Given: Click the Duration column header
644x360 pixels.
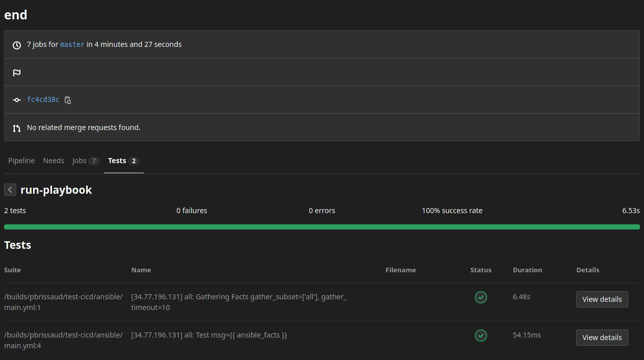Looking at the screenshot, I should coord(527,270).
